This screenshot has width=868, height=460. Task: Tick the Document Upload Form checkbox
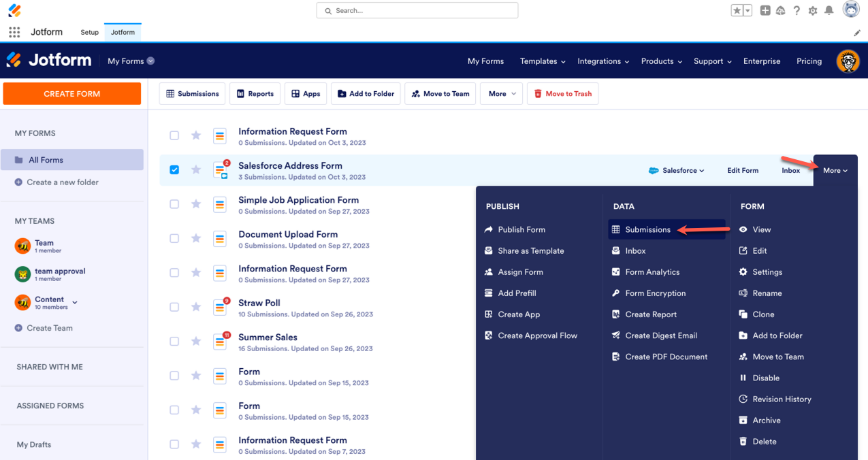174,238
